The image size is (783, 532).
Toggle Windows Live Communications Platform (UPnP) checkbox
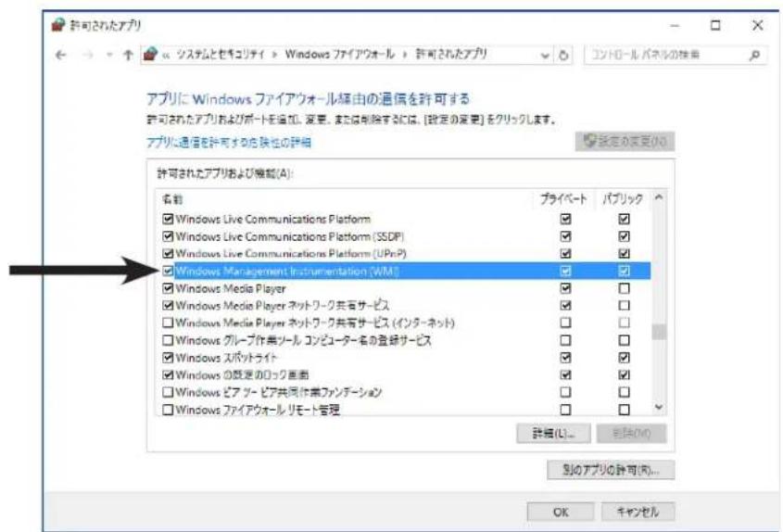click(168, 253)
